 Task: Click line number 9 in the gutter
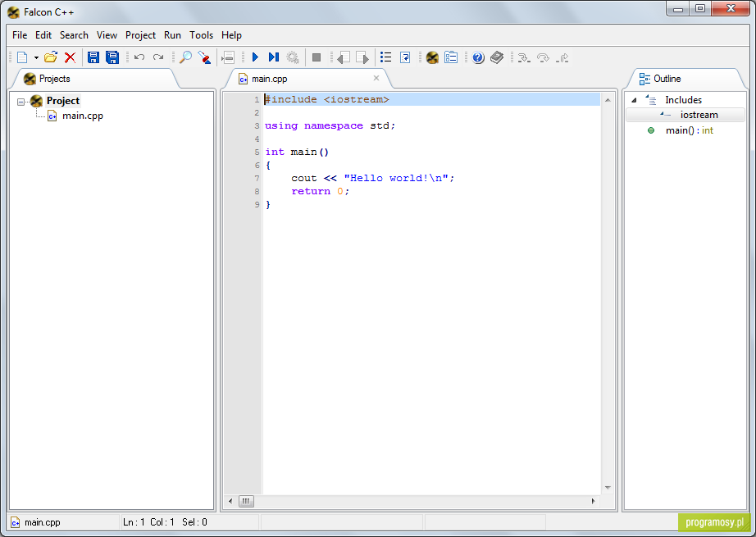tap(257, 205)
